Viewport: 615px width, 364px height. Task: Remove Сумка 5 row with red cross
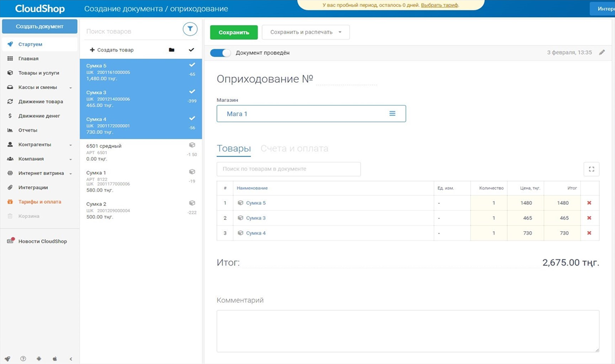coord(589,203)
